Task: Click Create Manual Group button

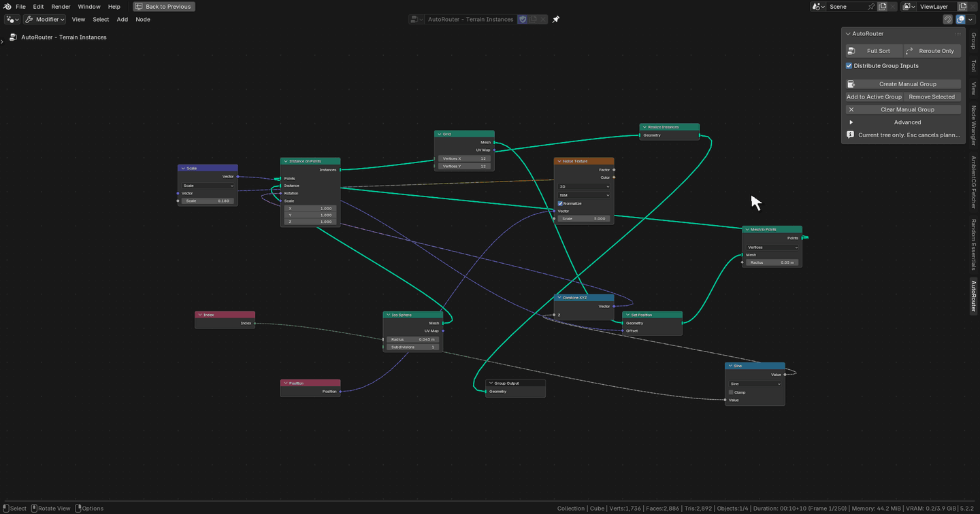Action: [x=903, y=84]
